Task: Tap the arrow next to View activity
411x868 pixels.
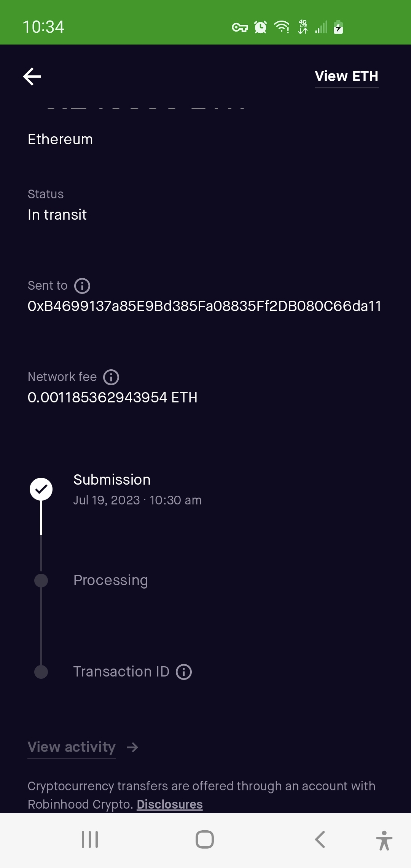Action: pos(132,747)
